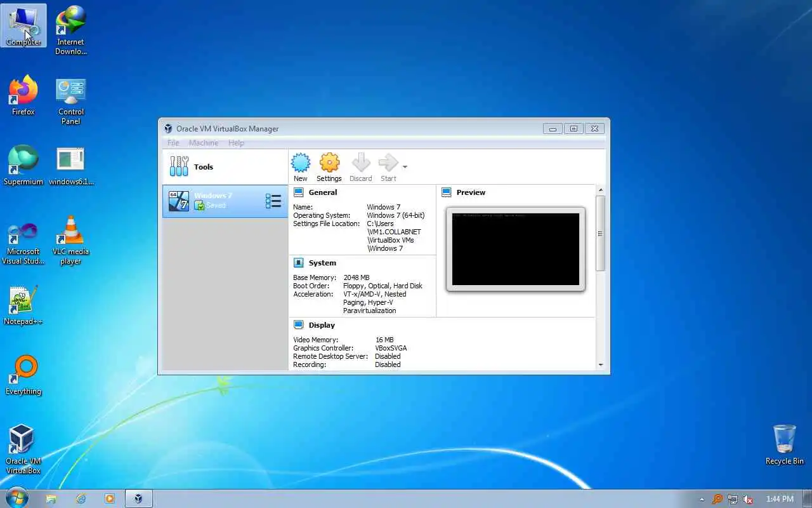Viewport: 812px width, 508px height.
Task: Select the Oracle VM VirtualBox desktop icon
Action: [x=23, y=449]
